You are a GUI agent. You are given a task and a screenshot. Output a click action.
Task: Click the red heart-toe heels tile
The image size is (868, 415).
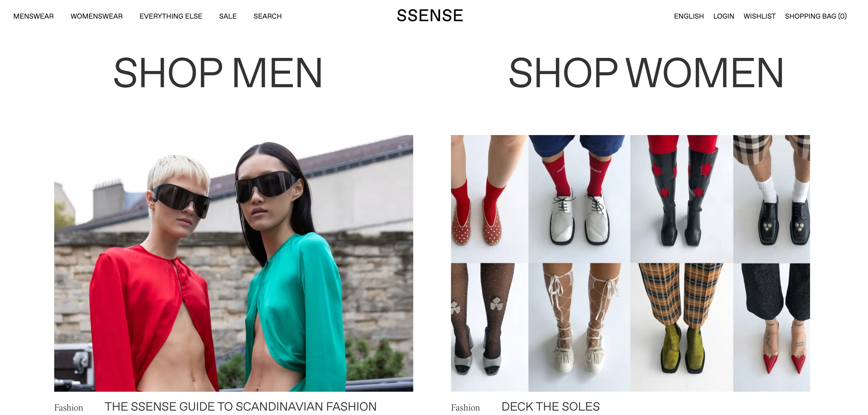(772, 327)
